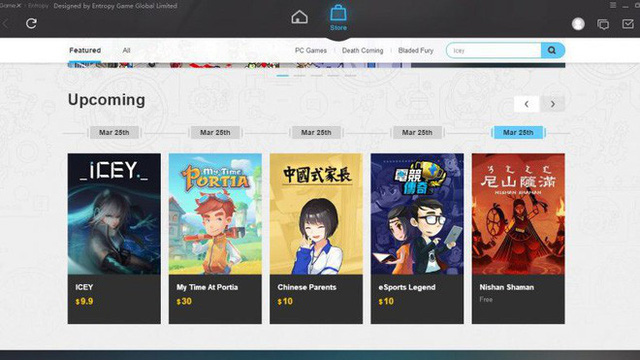This screenshot has height=360, width=640.
Task: Click the search magnifier button
Action: click(553, 50)
